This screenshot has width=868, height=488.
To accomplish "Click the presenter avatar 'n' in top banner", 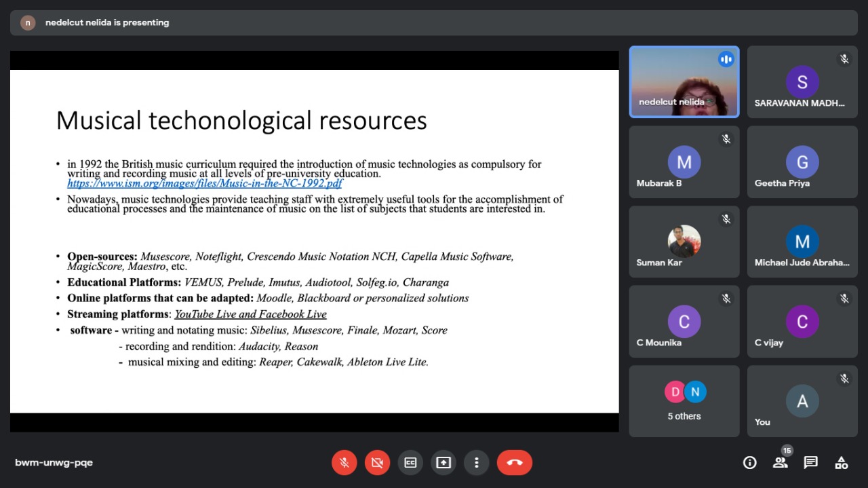I will click(x=28, y=22).
